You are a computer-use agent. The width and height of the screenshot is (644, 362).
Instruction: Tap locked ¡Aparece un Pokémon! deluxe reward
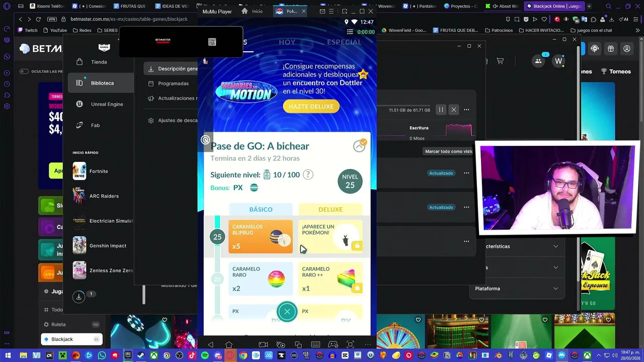coord(331,236)
